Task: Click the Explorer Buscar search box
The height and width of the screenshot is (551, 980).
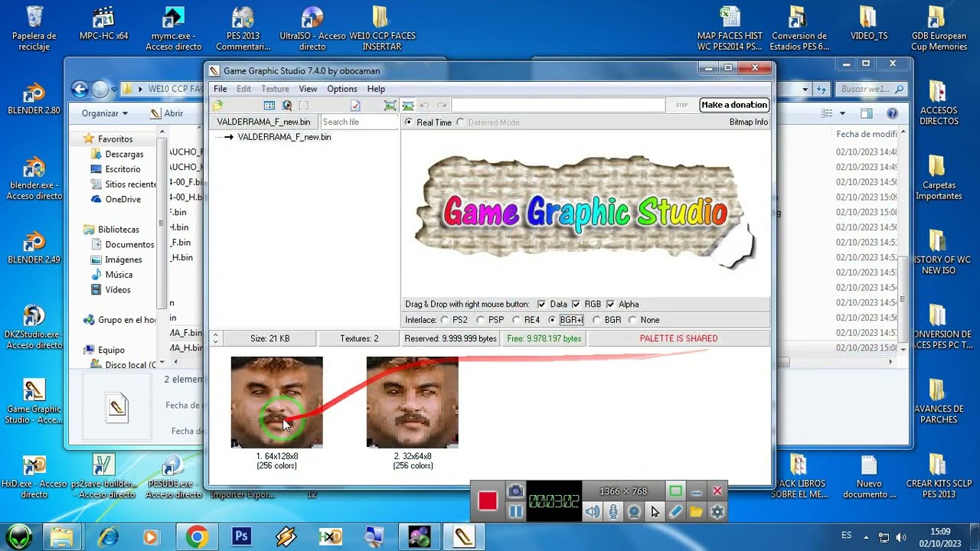Action: click(x=871, y=90)
